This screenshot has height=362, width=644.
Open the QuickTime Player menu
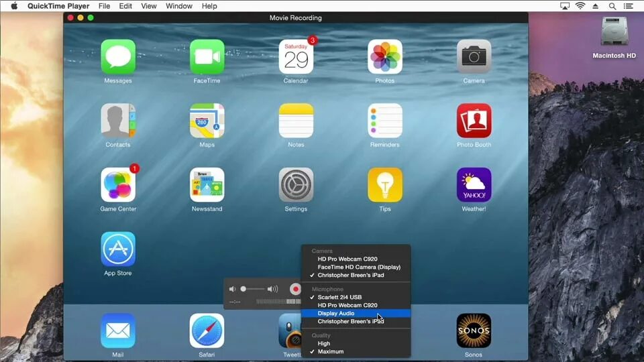58,6
